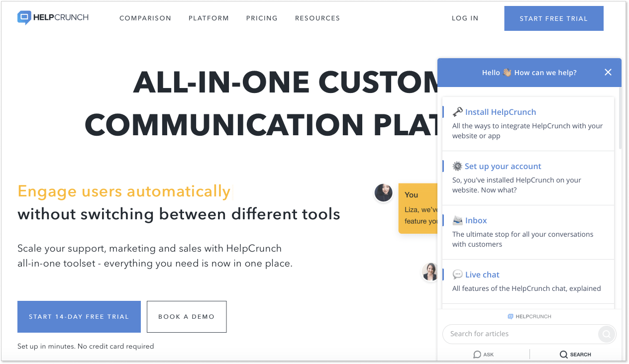Click 'without switching between different tools' text
The height and width of the screenshot is (364, 629).
pyautogui.click(x=179, y=214)
